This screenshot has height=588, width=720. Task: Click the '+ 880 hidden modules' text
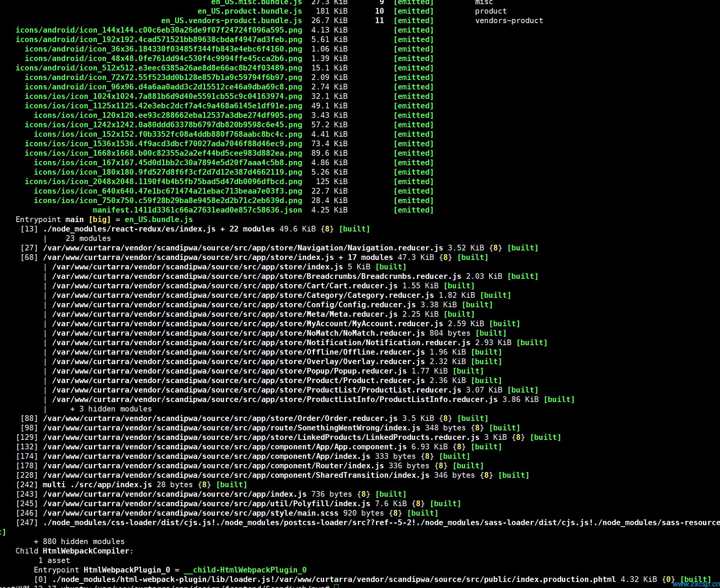click(x=79, y=541)
